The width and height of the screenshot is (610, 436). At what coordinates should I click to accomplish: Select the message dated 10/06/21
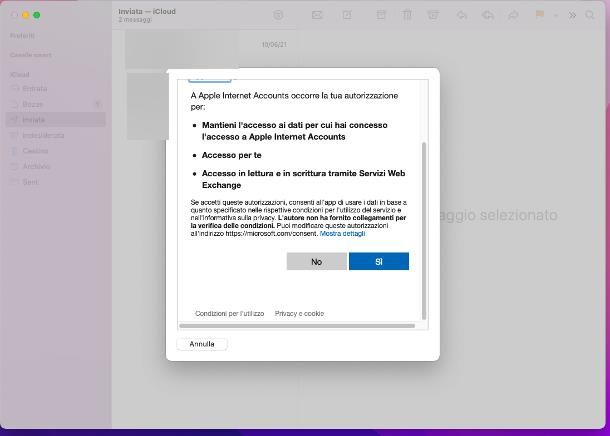(211, 49)
